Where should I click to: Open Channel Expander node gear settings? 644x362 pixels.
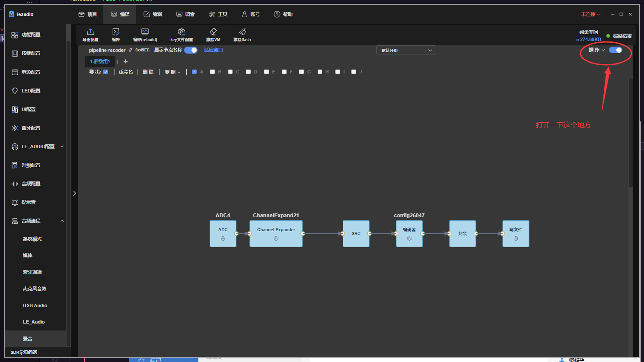pyautogui.click(x=276, y=238)
